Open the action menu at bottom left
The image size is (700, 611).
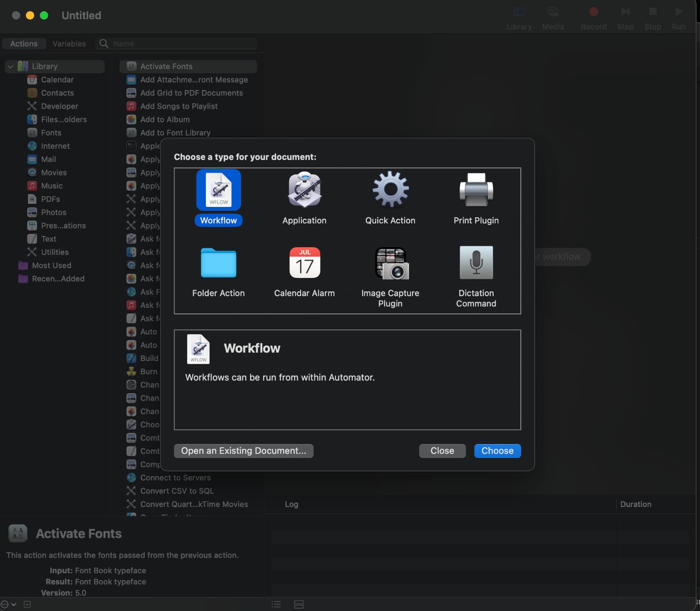8,604
